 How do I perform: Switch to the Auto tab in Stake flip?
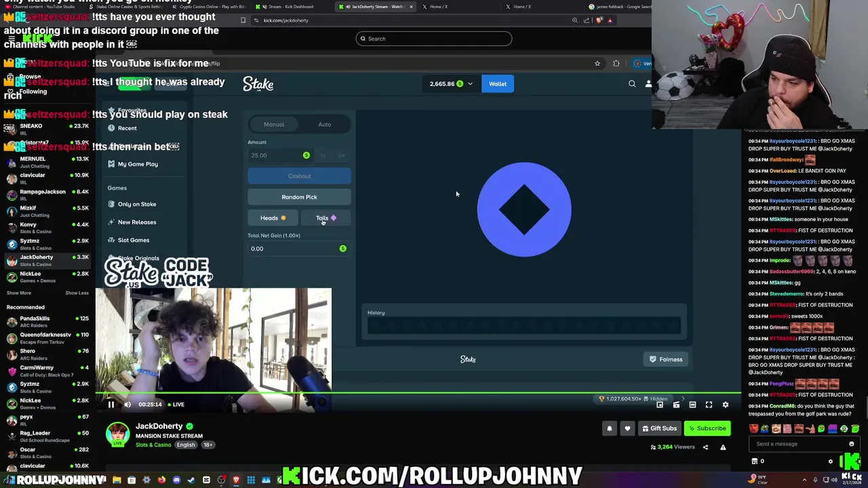click(x=325, y=125)
